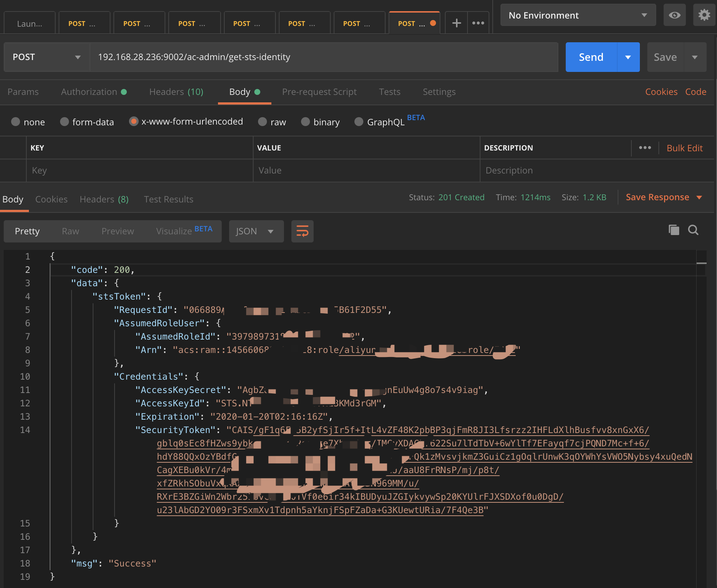Click the request URL input field

323,57
